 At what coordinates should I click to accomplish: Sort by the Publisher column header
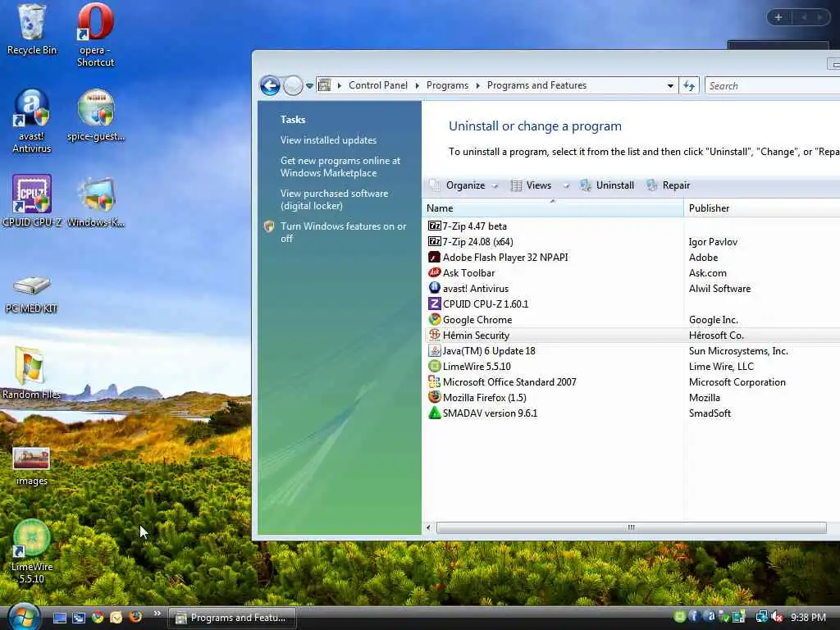click(762, 208)
